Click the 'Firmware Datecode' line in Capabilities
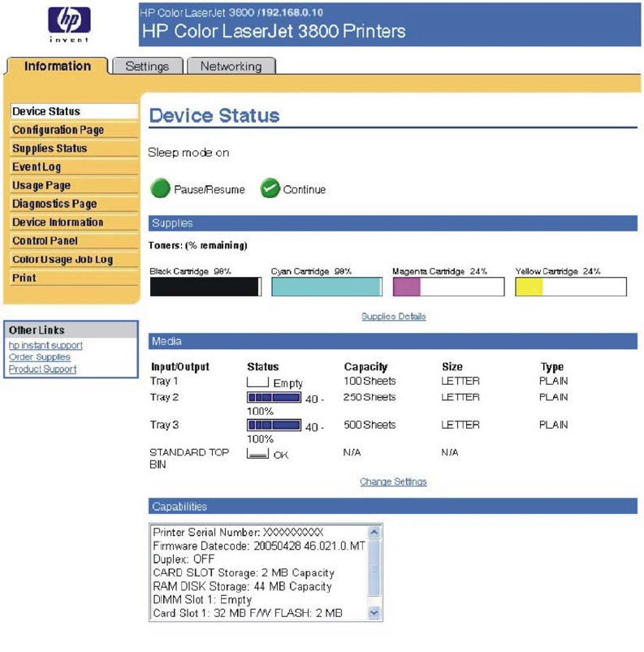 (259, 546)
